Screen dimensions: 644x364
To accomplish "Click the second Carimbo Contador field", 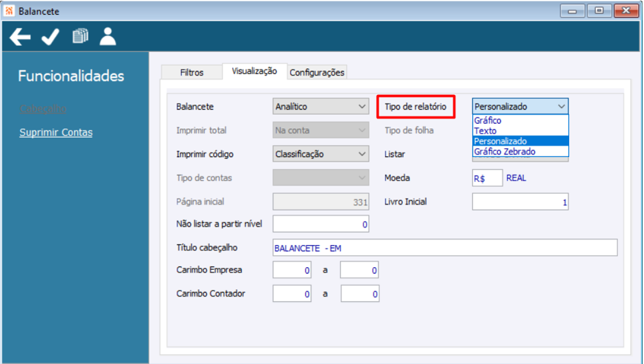I will pos(360,294).
